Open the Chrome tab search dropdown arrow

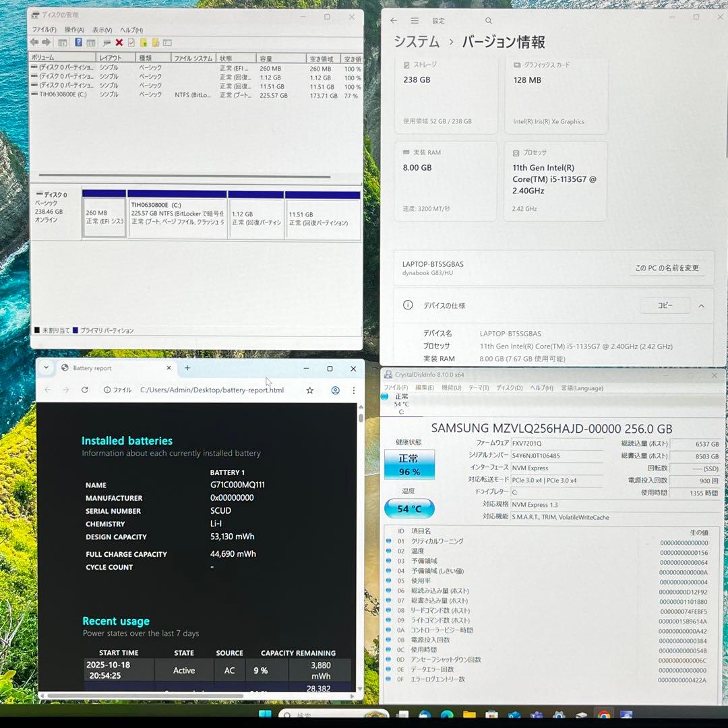[46, 368]
